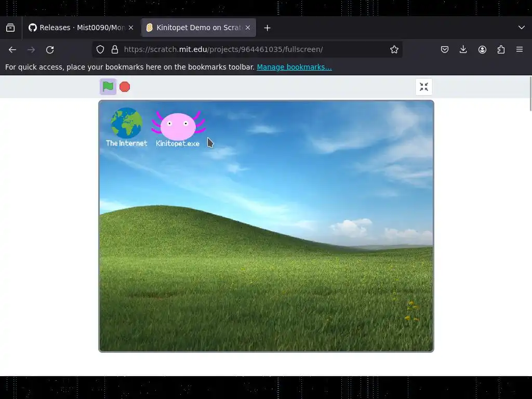This screenshot has height=399, width=532.
Task: Click the green flag to start project
Action: (108, 87)
